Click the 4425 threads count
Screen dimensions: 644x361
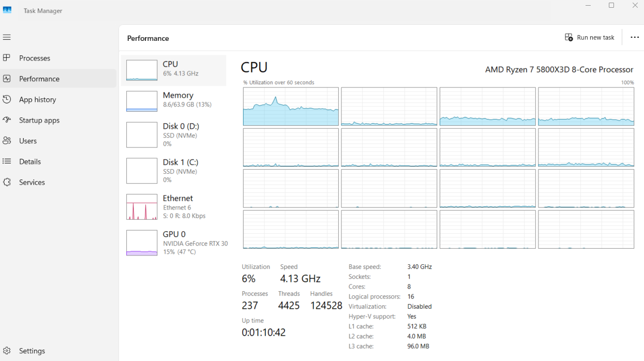[289, 306]
